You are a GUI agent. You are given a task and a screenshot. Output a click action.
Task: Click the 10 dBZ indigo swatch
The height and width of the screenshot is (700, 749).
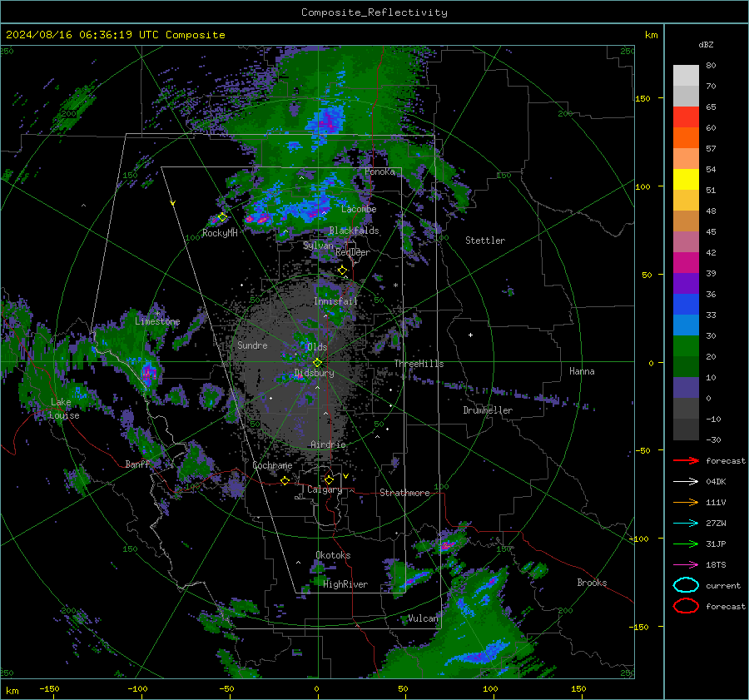click(686, 388)
